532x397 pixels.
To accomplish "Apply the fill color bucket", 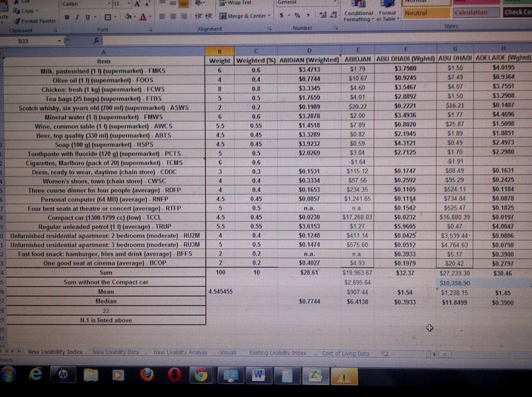I will pos(128,16).
